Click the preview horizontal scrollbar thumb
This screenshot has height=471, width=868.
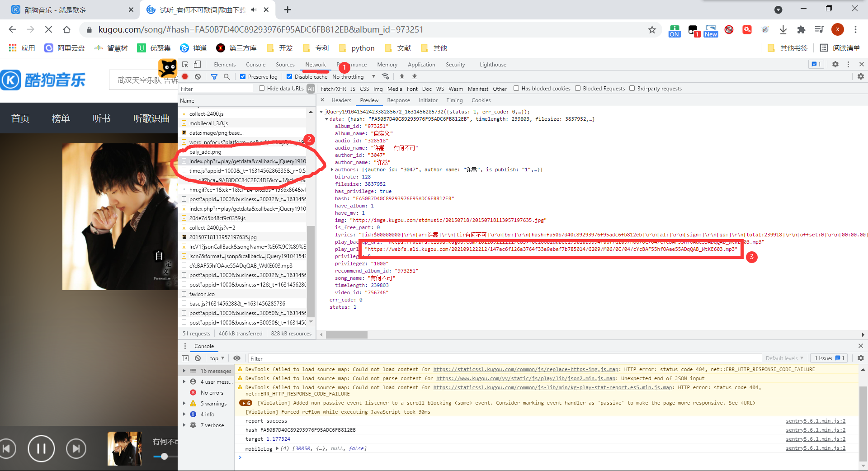[347, 335]
